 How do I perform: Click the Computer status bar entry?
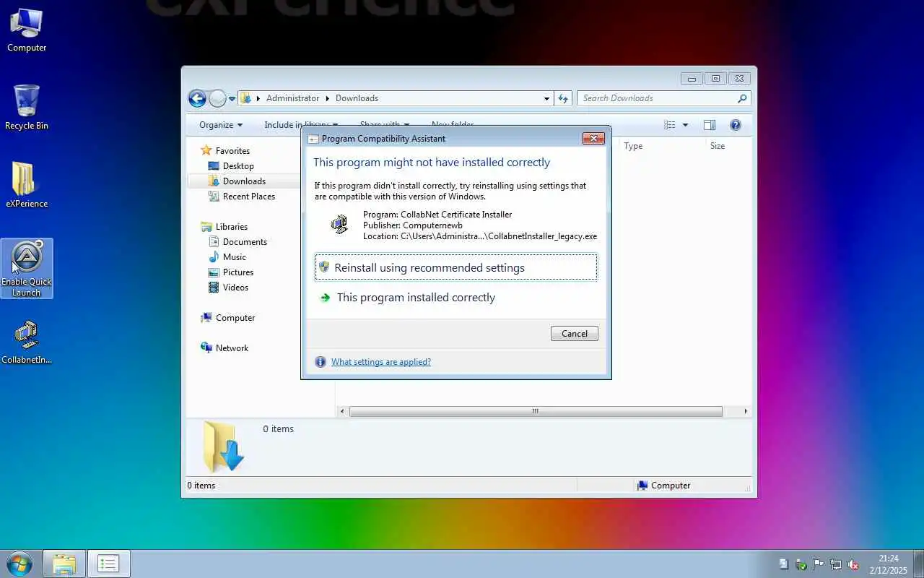coord(664,486)
